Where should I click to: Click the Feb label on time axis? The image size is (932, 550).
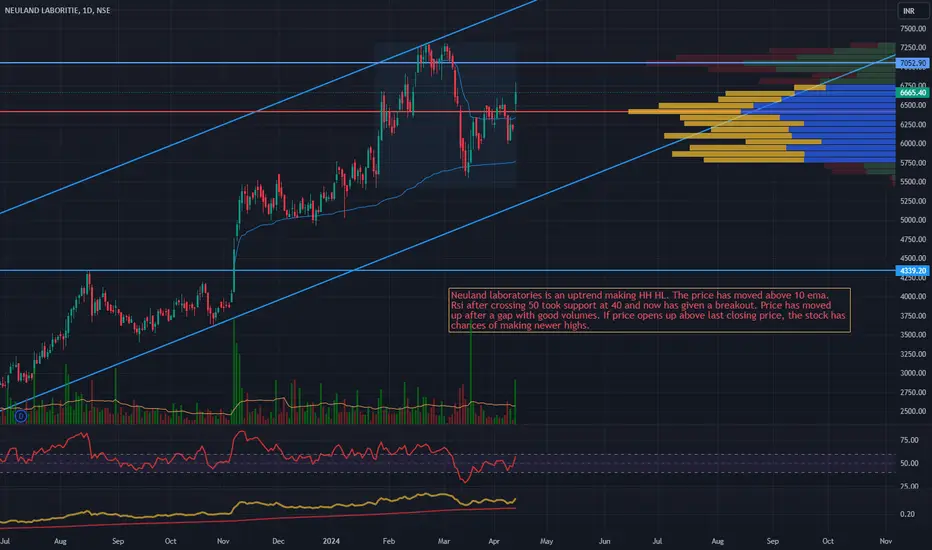click(x=389, y=541)
